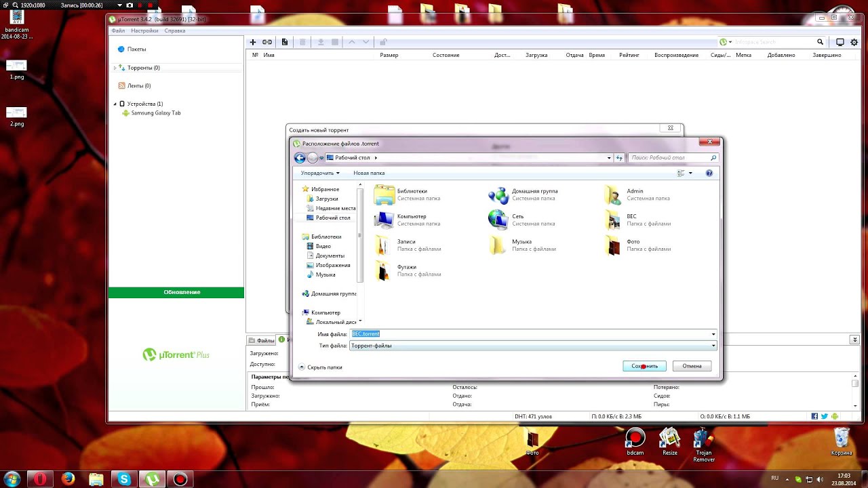Screen dimensions: 868x488
Task: Open the Упорядочить dropdown menu
Action: 320,174
